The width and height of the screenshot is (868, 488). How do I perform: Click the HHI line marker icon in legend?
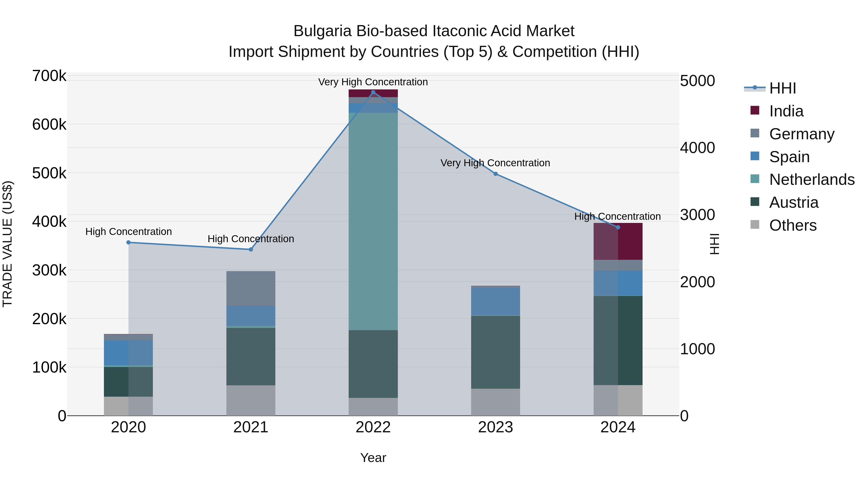point(755,88)
